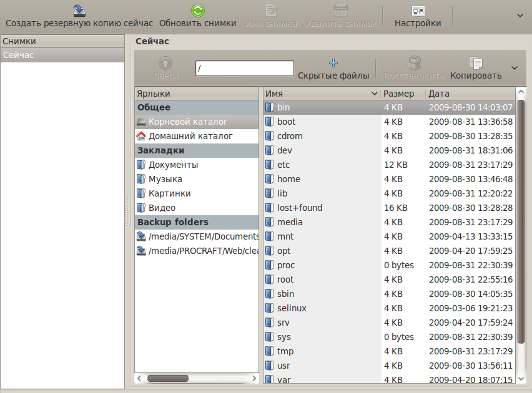The image size is (532, 393).
Task: Select the 'media' folder
Action: point(390,222)
